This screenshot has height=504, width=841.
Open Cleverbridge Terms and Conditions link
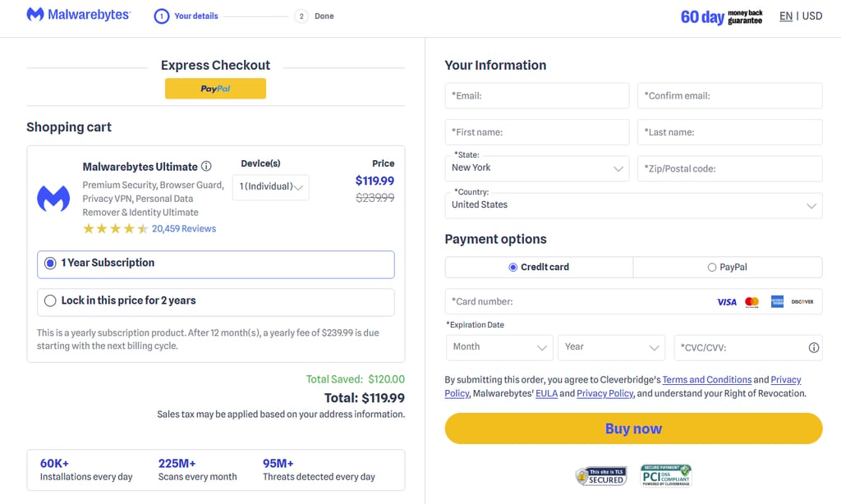click(707, 379)
